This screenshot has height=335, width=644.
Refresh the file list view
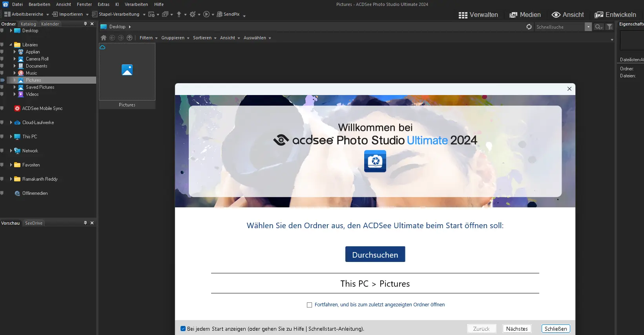(x=529, y=27)
